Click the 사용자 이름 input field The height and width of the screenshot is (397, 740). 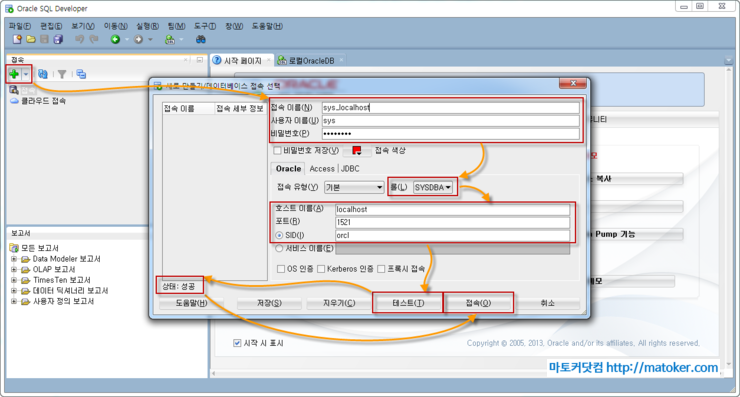[x=450, y=121]
